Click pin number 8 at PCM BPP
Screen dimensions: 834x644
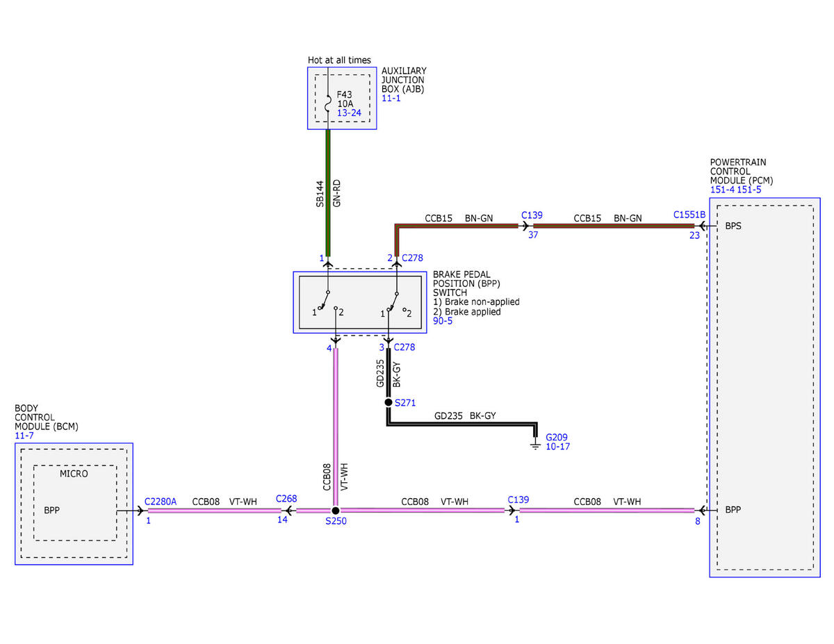pyautogui.click(x=698, y=521)
